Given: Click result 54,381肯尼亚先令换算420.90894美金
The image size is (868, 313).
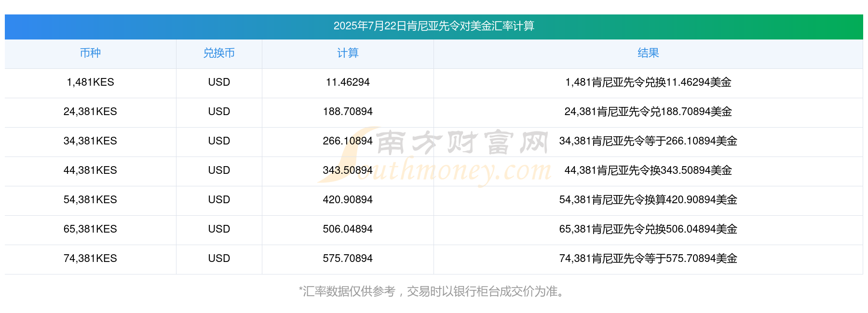Looking at the screenshot, I should [x=648, y=200].
